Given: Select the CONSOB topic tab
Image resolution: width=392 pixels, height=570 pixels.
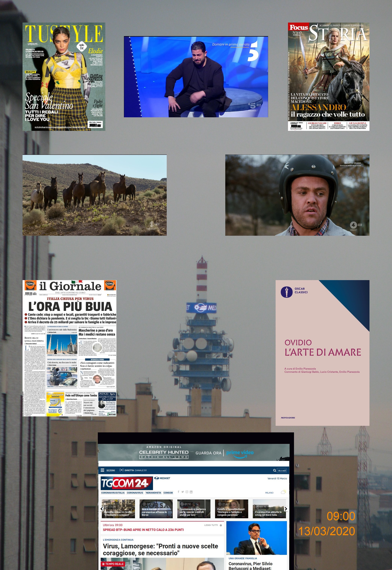Looking at the screenshot, I should click(168, 493).
